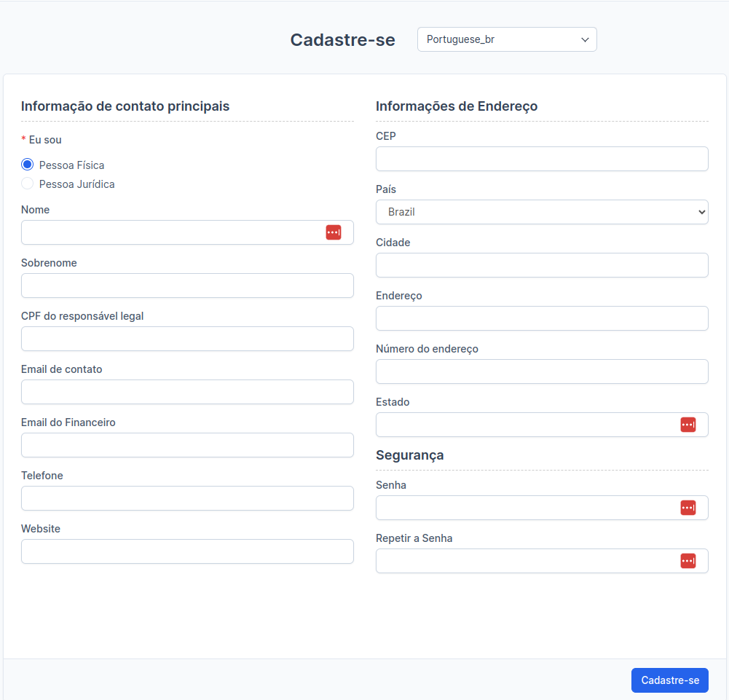This screenshot has width=729, height=700.
Task: Click the Website input field
Action: (186, 551)
